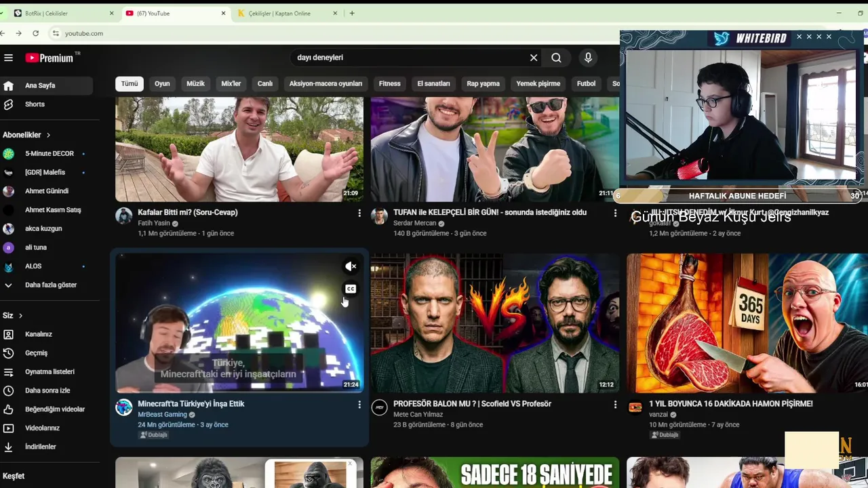The width and height of the screenshot is (868, 488).
Task: Select the Tümü filter chip
Action: (x=130, y=83)
